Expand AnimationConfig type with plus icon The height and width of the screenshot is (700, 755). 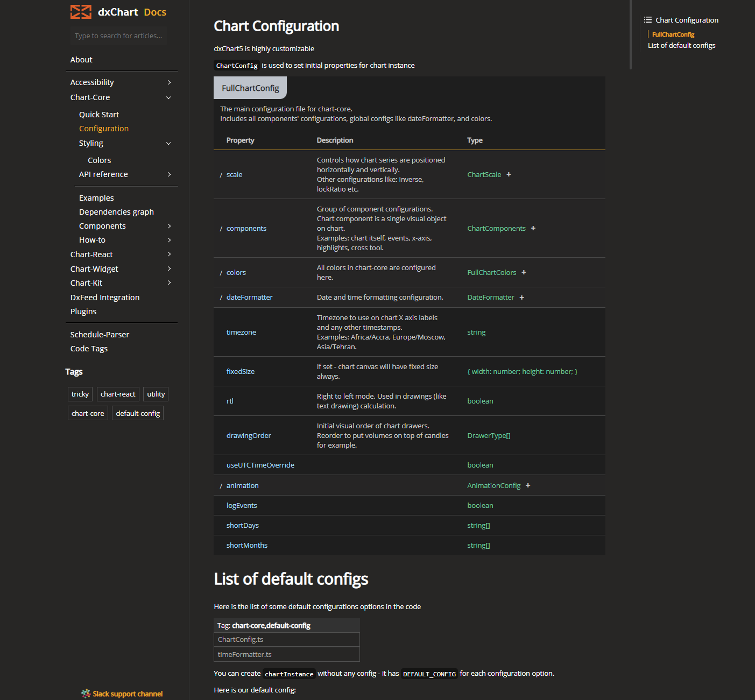click(528, 485)
